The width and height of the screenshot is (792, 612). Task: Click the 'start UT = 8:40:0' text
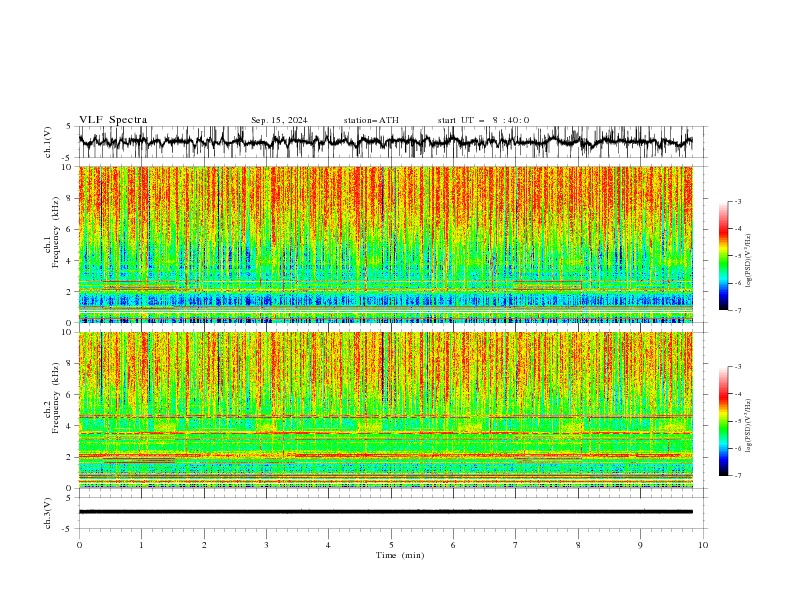point(483,120)
